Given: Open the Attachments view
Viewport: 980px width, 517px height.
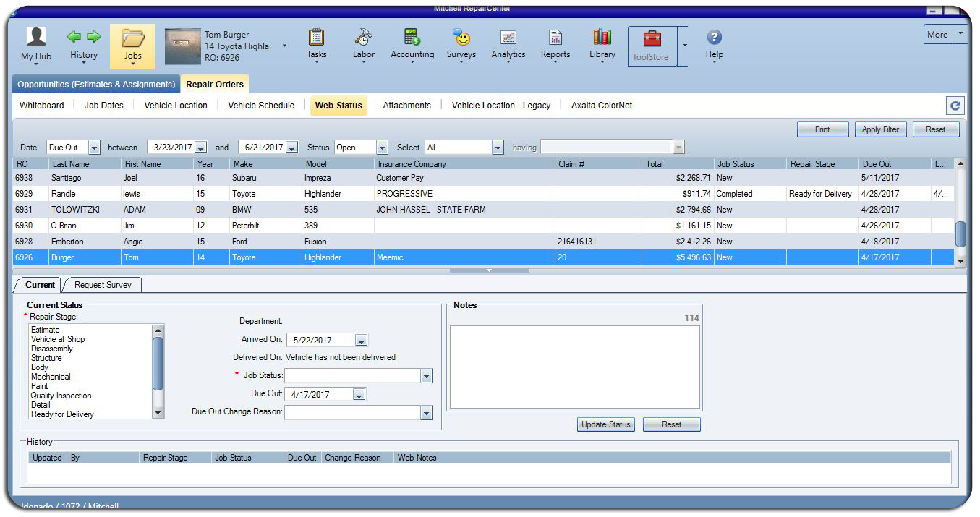Looking at the screenshot, I should tap(406, 106).
